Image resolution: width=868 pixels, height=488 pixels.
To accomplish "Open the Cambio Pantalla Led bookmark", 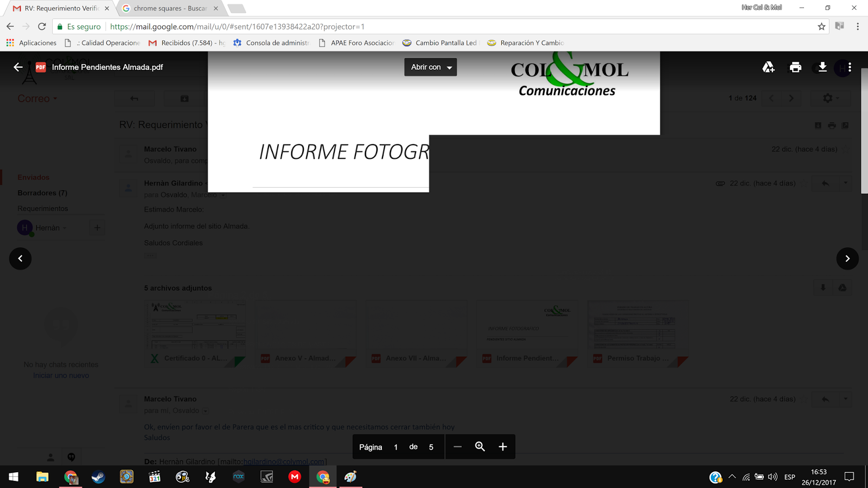I will pyautogui.click(x=440, y=43).
